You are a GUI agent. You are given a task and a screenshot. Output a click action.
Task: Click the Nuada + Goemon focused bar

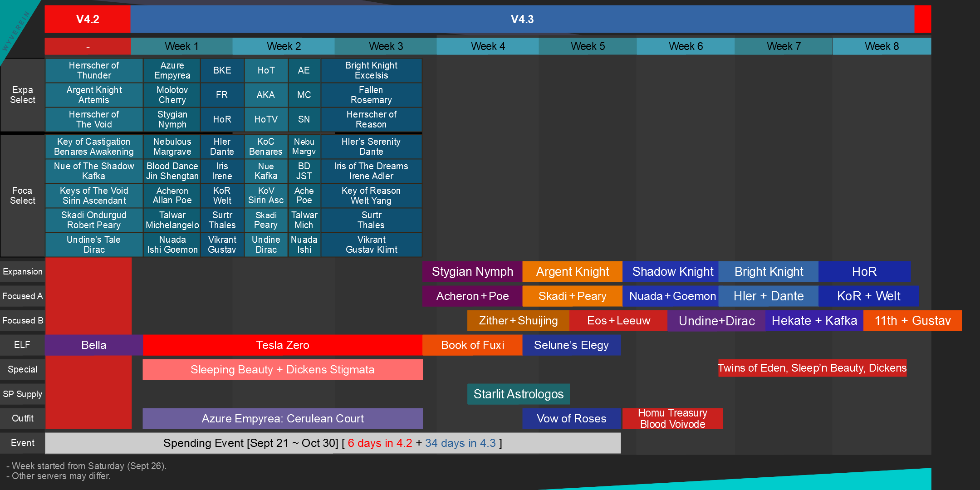click(x=671, y=296)
